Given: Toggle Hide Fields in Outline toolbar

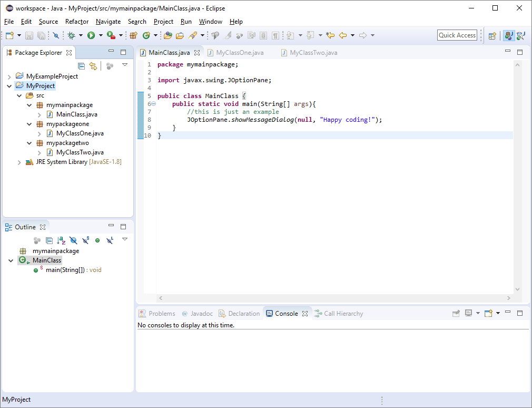Looking at the screenshot, I should 73,240.
